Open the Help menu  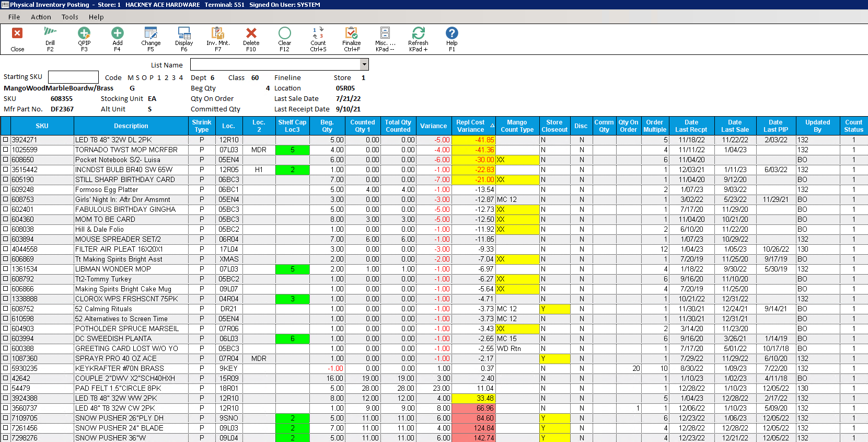coord(96,17)
